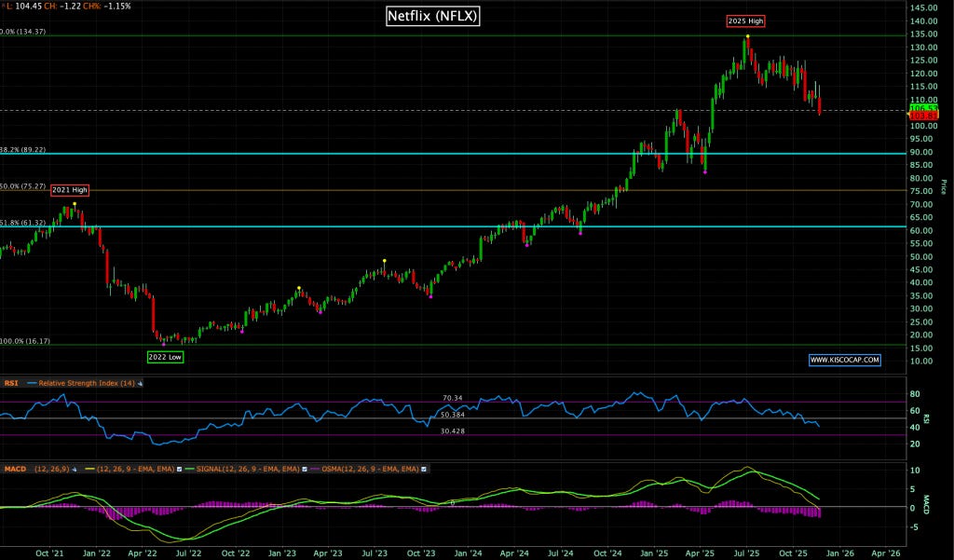Image resolution: width=954 pixels, height=560 pixels.
Task: Open the WWW.KISCOCAP.COM link
Action: click(844, 359)
